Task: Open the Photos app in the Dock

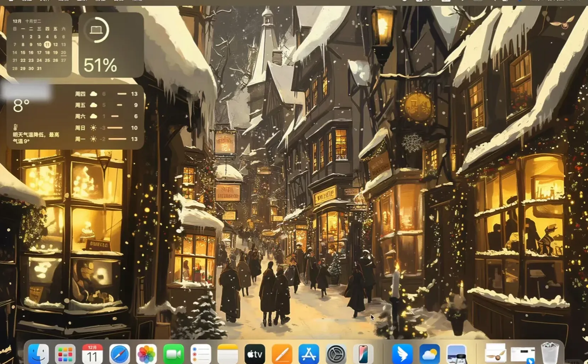Action: 147,354
